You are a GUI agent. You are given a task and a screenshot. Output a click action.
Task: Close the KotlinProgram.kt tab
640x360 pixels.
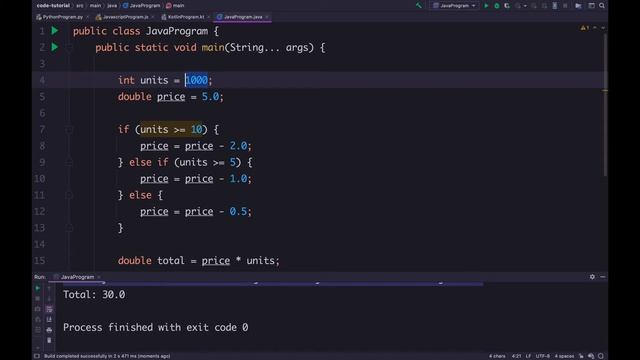click(208, 17)
